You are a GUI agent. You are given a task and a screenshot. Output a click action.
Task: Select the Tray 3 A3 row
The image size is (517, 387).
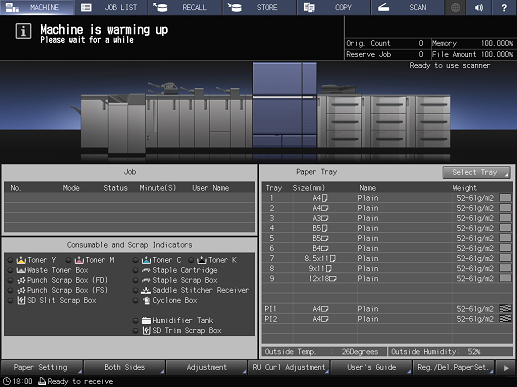tap(387, 218)
